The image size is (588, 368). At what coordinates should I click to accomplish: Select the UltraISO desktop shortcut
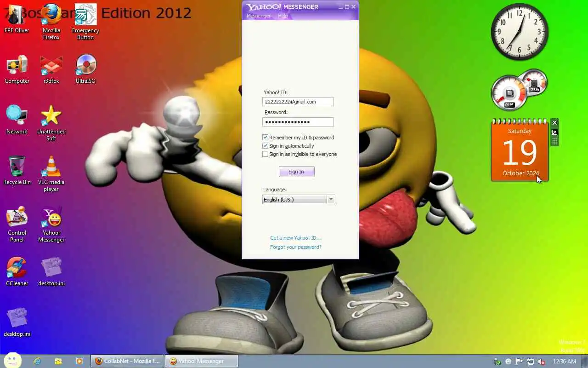coord(85,70)
